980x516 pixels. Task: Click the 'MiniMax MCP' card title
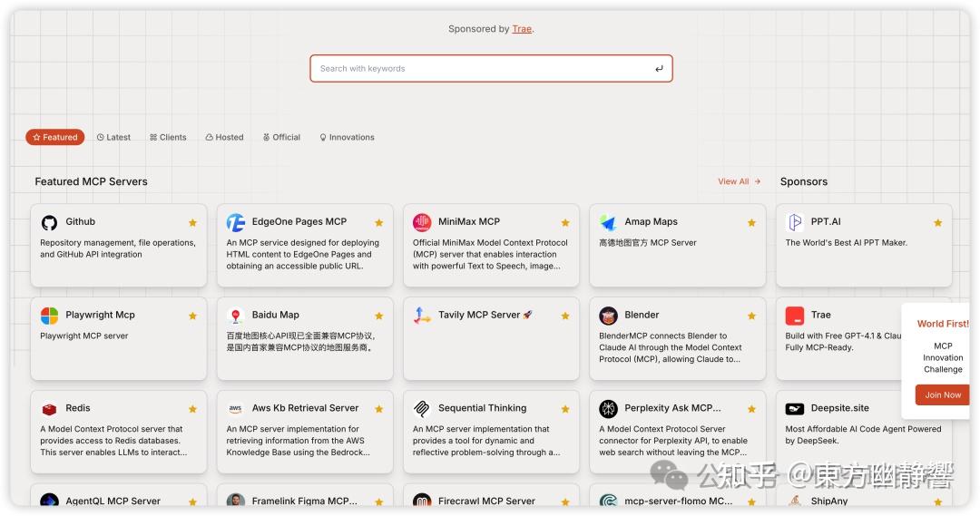click(469, 222)
